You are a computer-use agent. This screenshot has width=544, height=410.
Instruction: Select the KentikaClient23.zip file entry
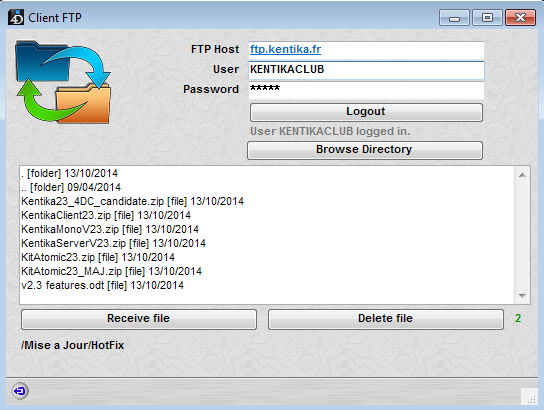[x=106, y=215]
